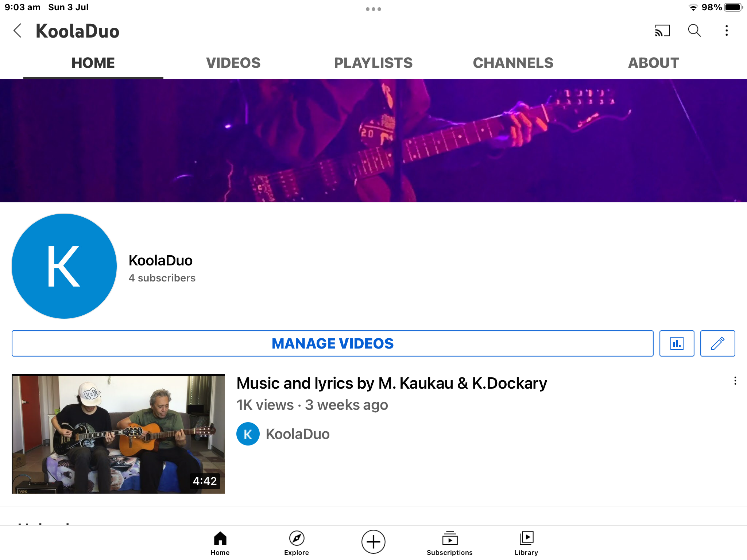Play the guitar duo video thumbnail
The height and width of the screenshot is (560, 747).
pyautogui.click(x=118, y=434)
